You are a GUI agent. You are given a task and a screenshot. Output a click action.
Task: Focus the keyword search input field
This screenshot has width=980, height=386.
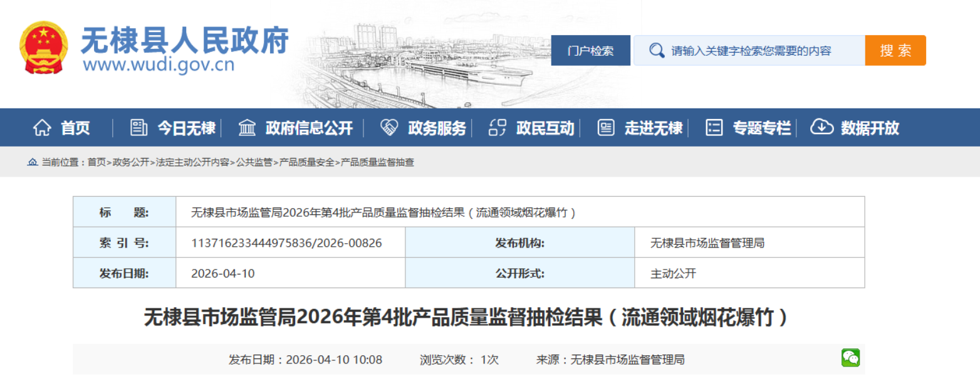pos(750,51)
